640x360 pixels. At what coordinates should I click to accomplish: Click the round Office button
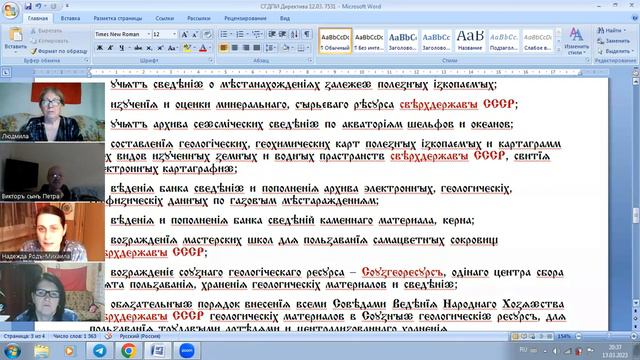click(10, 10)
